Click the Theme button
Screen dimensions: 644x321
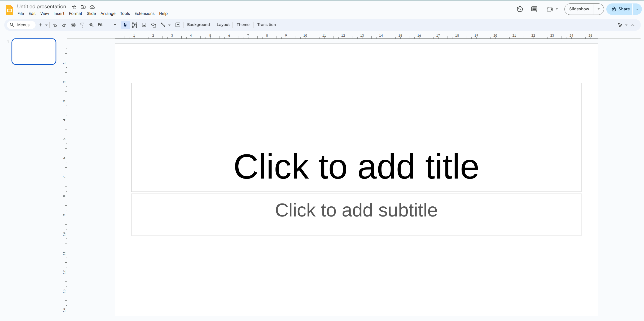[x=243, y=24]
